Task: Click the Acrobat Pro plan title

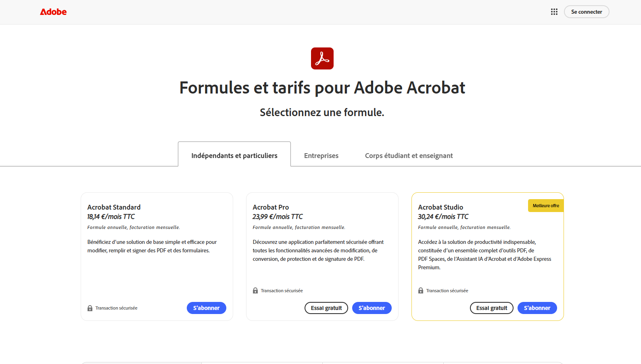Action: (271, 207)
